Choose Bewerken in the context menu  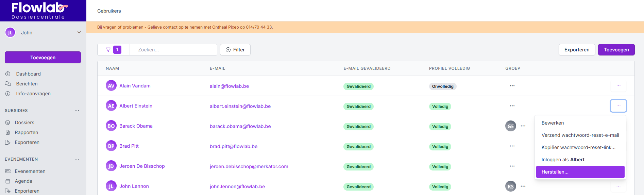click(x=553, y=123)
